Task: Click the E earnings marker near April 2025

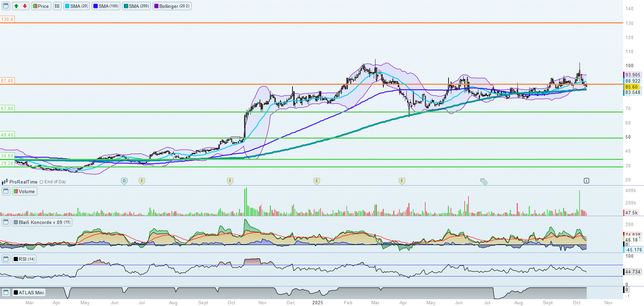Action: pyautogui.click(x=402, y=181)
